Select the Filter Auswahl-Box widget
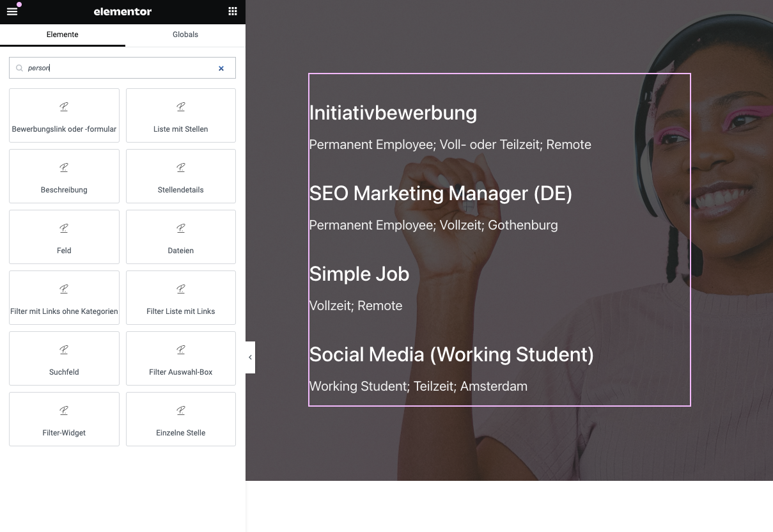773x532 pixels. 181,358
